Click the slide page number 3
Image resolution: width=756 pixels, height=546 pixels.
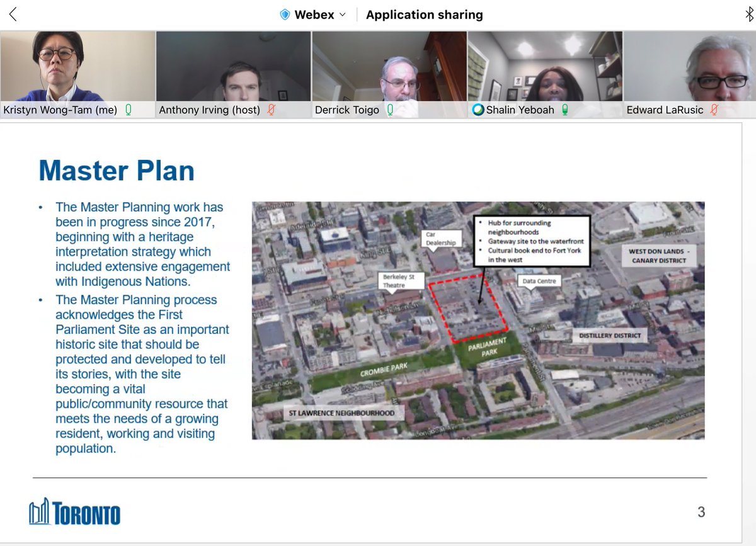tap(701, 512)
